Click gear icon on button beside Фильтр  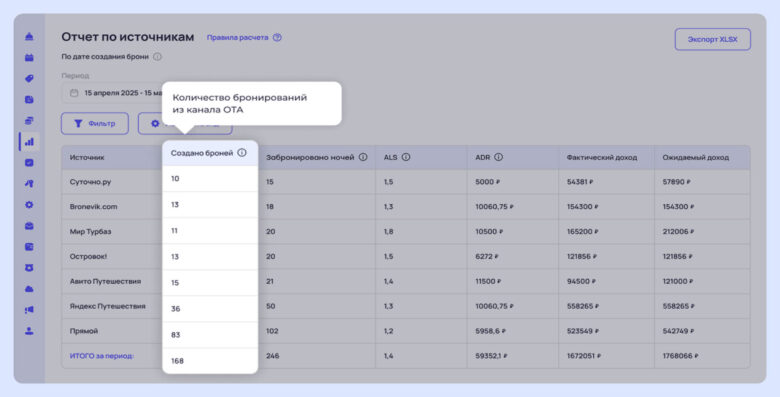pyautogui.click(x=155, y=123)
